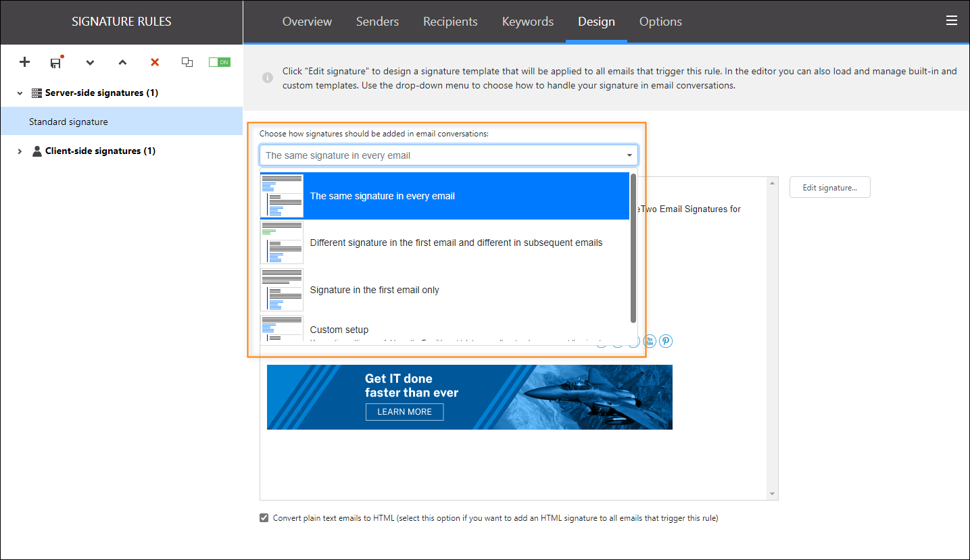
Task: Save pending changes using the save icon
Action: (56, 62)
